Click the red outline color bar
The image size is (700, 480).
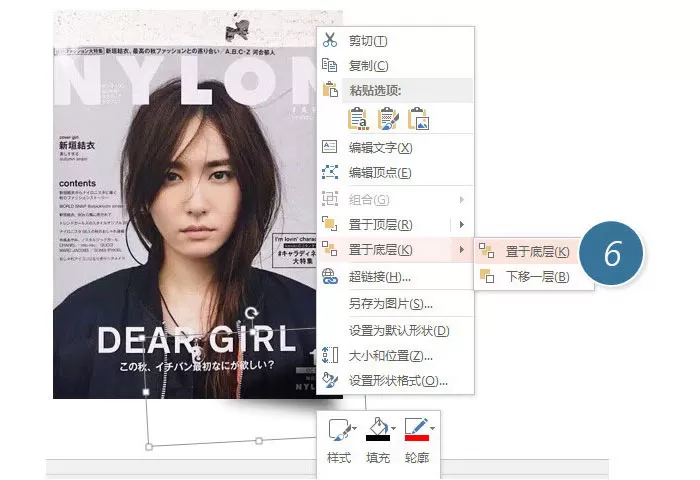[417, 438]
